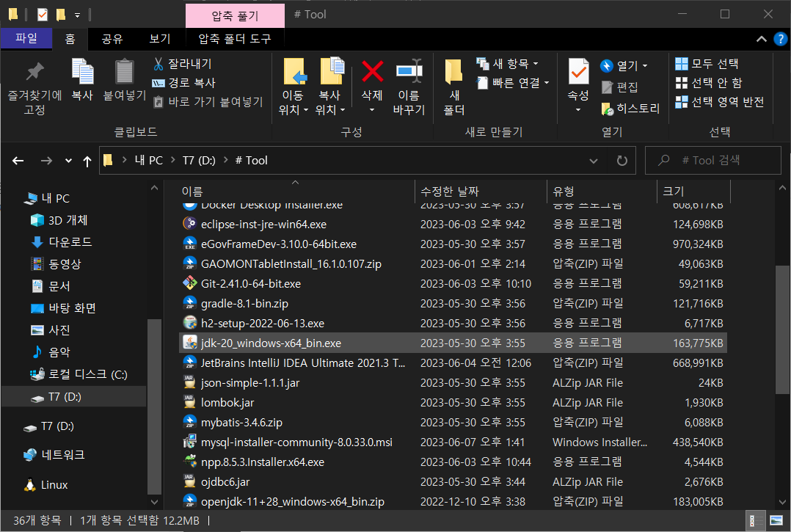Select all items with 모두 선택
Viewport: 791px width, 532px height.
707,64
